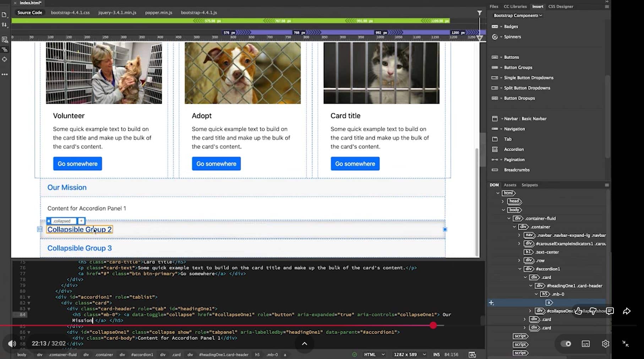Open the bootstrap-4.4.1.css related file tab
Screen dimensions: 644x359
(70, 12)
